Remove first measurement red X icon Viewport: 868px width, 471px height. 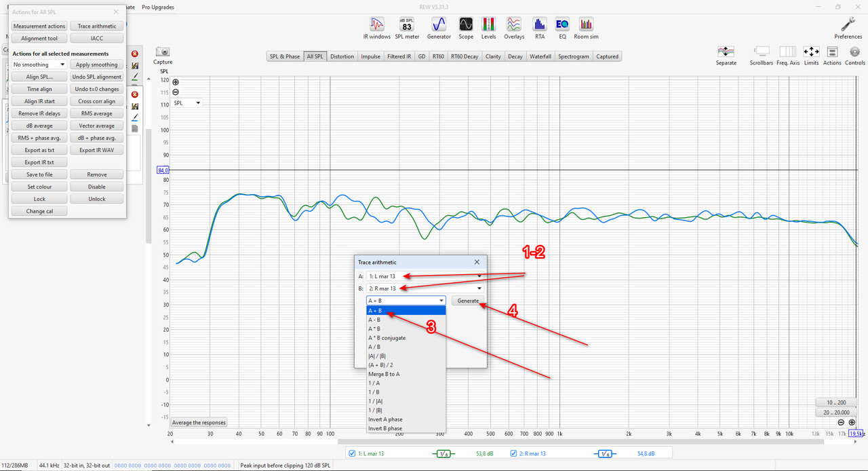click(x=134, y=54)
